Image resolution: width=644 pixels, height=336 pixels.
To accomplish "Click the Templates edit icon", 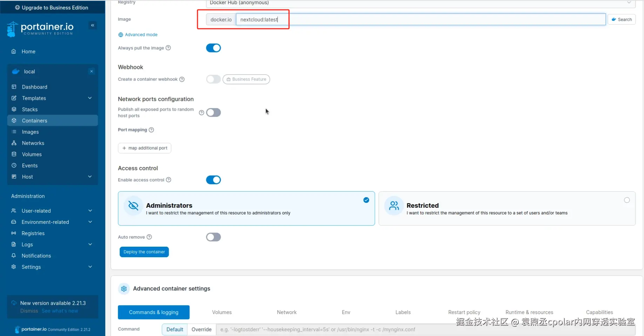I will click(x=14, y=98).
